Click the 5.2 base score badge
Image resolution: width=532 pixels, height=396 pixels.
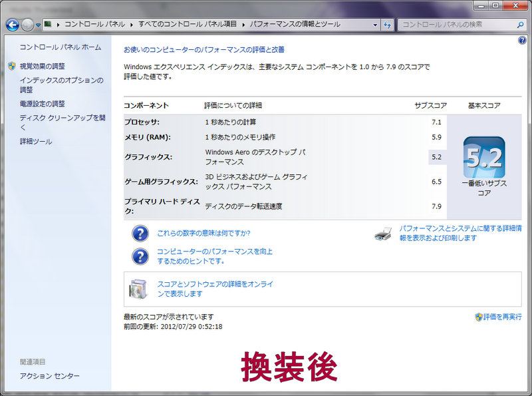pyautogui.click(x=484, y=157)
